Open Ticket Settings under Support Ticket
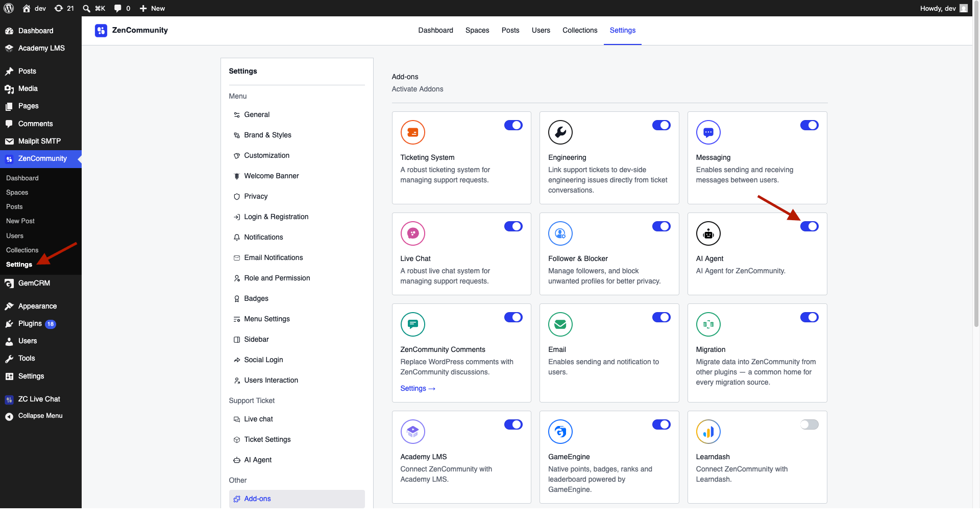 (297, 439)
